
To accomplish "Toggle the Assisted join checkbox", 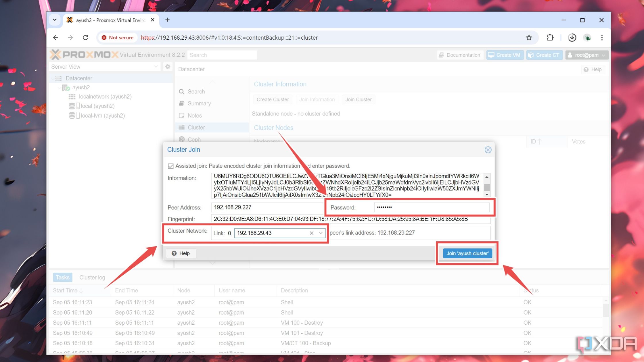I will (171, 166).
